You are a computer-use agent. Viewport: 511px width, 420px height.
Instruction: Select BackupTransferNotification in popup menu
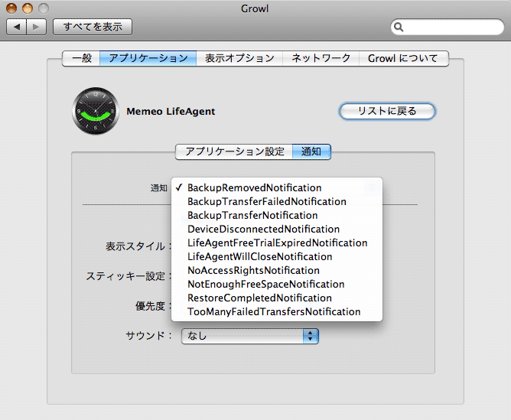[x=277, y=216]
